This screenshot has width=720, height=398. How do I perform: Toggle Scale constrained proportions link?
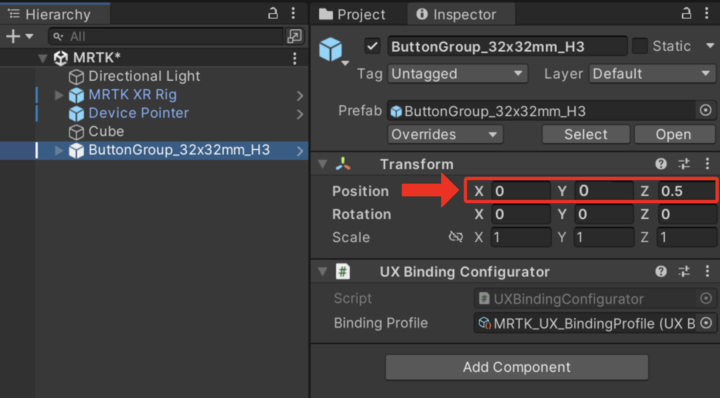coord(456,237)
